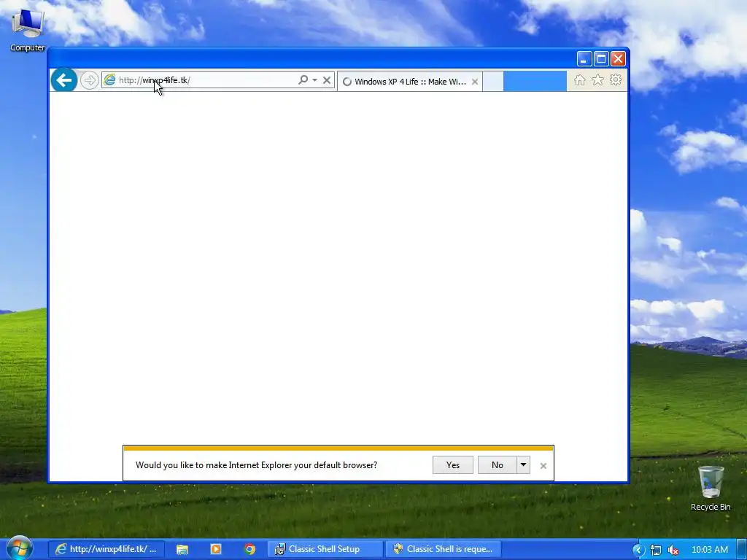Click No on the default browser prompt
This screenshot has height=560, width=747.
coord(497,464)
